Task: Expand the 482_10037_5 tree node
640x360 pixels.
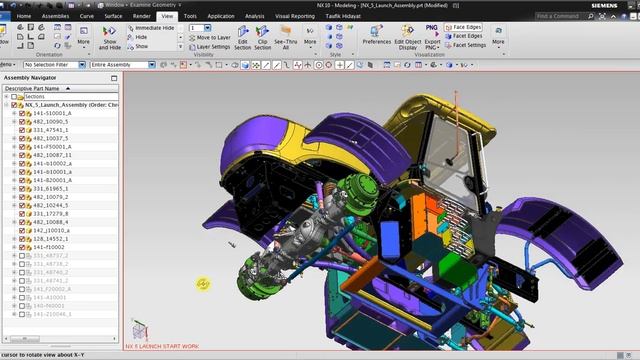Action: 14,138
